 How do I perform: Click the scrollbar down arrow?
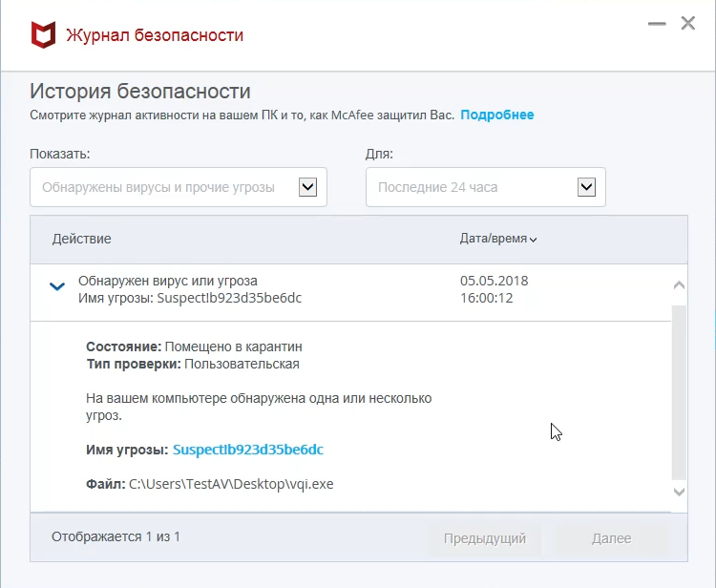679,492
